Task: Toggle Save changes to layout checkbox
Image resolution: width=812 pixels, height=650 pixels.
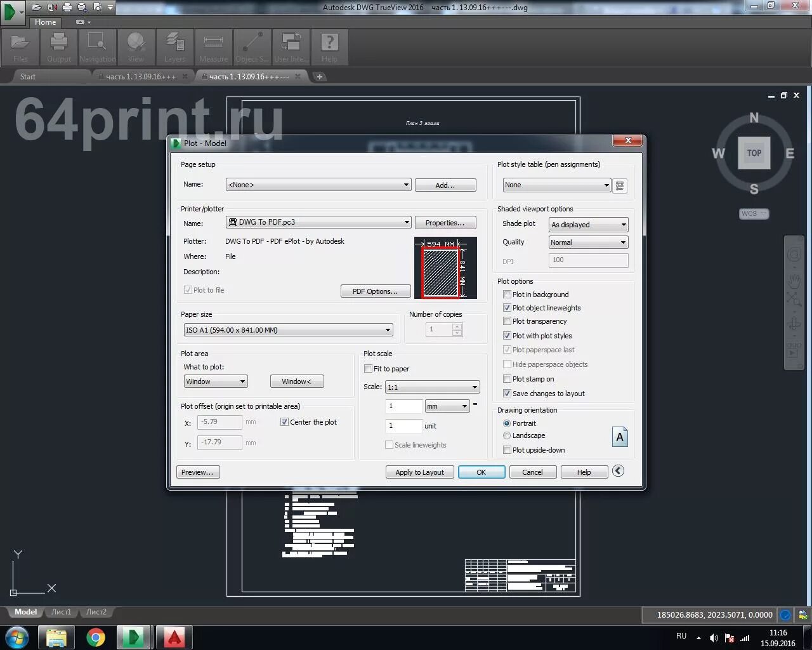Action: [507, 394]
